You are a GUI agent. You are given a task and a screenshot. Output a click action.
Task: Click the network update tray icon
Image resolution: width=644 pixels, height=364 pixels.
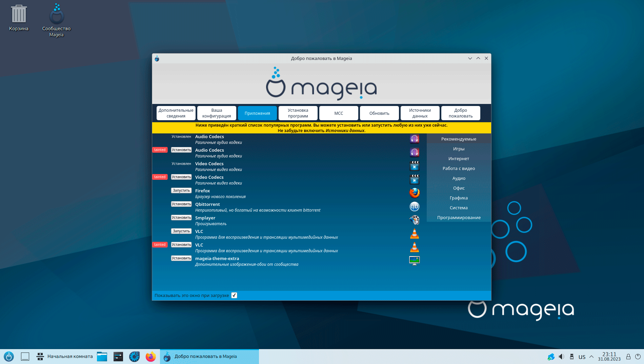pyautogui.click(x=551, y=357)
